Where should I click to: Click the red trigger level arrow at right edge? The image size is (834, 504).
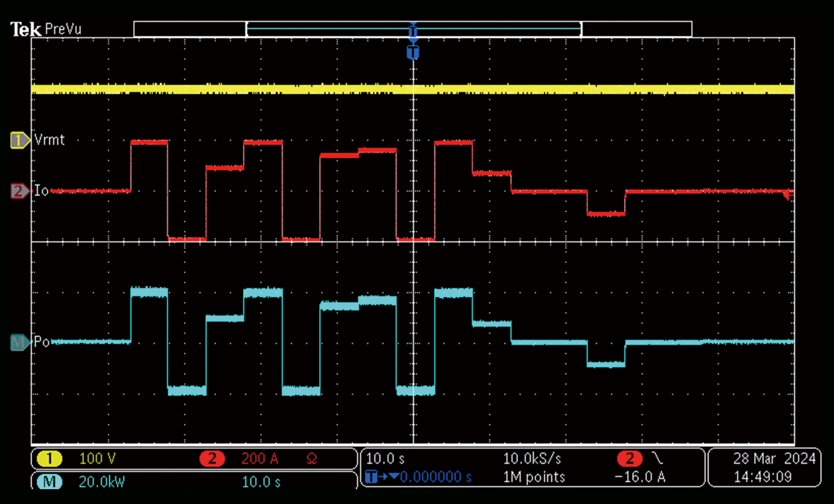point(788,195)
